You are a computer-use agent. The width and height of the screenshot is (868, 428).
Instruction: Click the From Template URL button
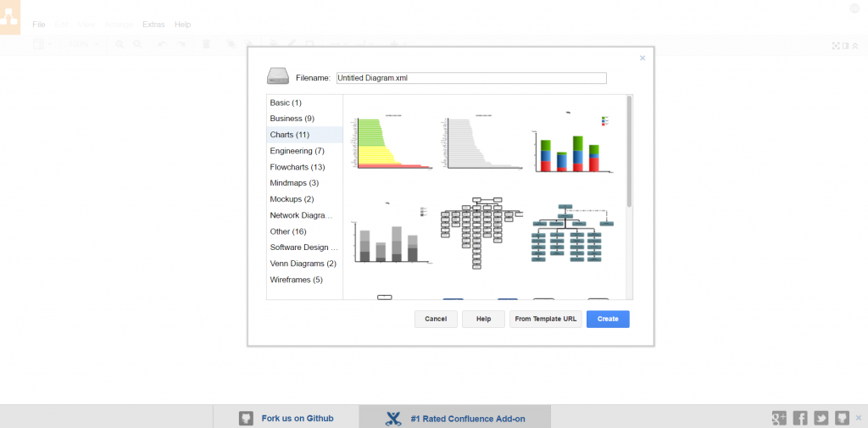pyautogui.click(x=545, y=320)
